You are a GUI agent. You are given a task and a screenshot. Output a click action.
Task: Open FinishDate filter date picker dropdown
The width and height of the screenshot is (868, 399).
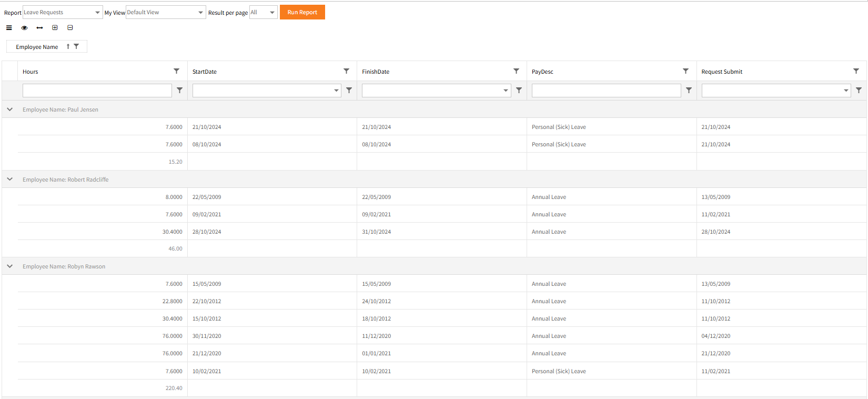coord(506,91)
